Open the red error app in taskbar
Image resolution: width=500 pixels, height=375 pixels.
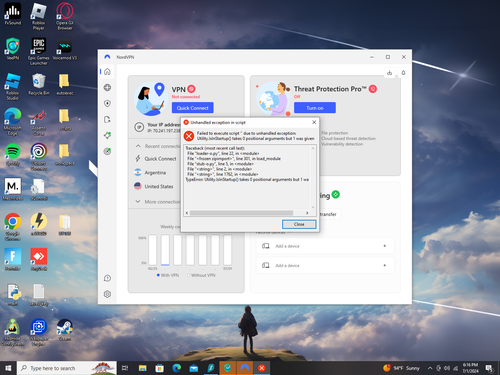pos(262,368)
